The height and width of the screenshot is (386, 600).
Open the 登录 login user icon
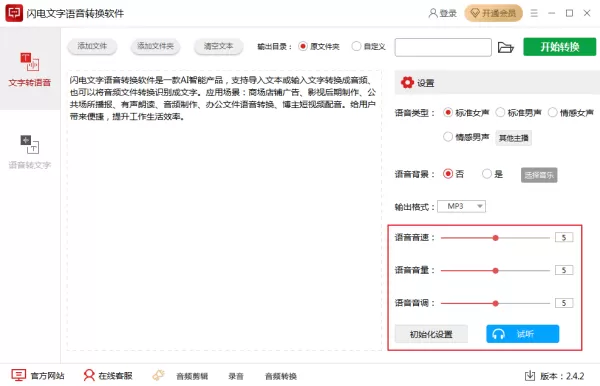pyautogui.click(x=433, y=13)
